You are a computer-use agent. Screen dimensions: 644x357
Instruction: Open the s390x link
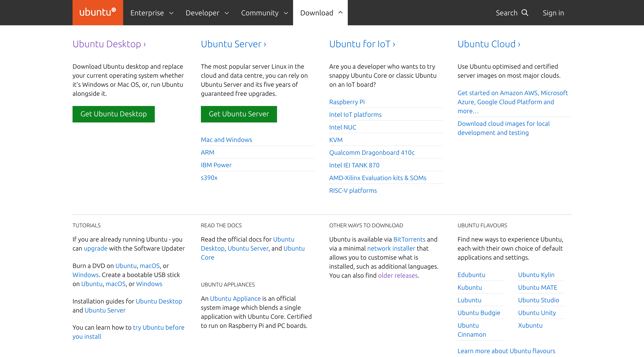209,178
